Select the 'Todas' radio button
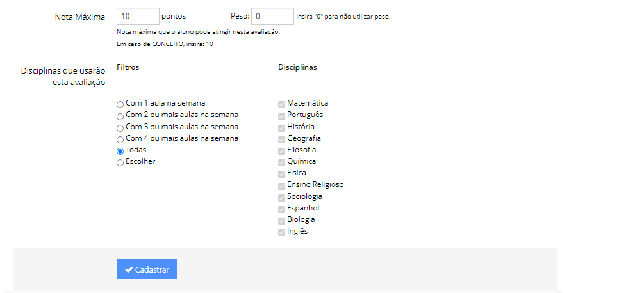Image resolution: width=644 pixels, height=293 pixels. coord(120,151)
